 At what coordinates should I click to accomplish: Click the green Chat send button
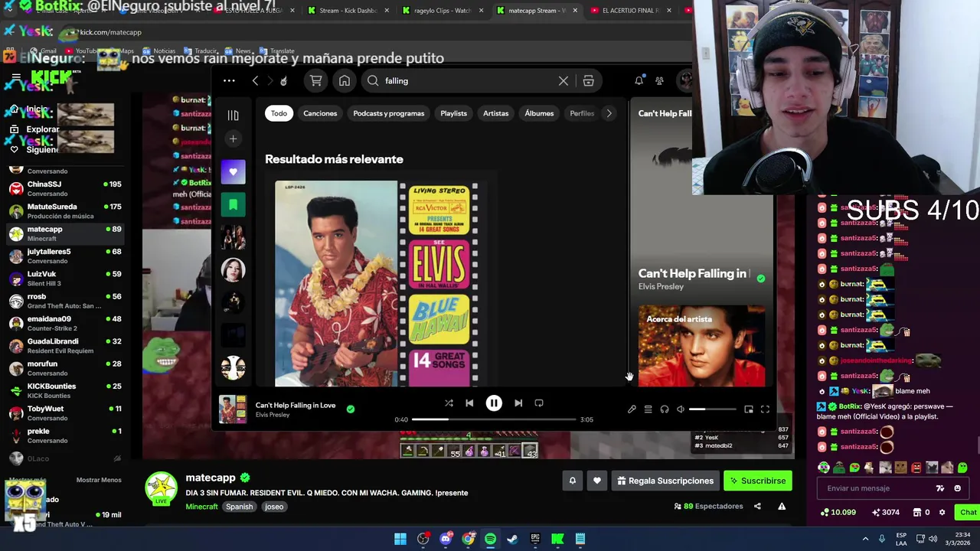tap(966, 512)
